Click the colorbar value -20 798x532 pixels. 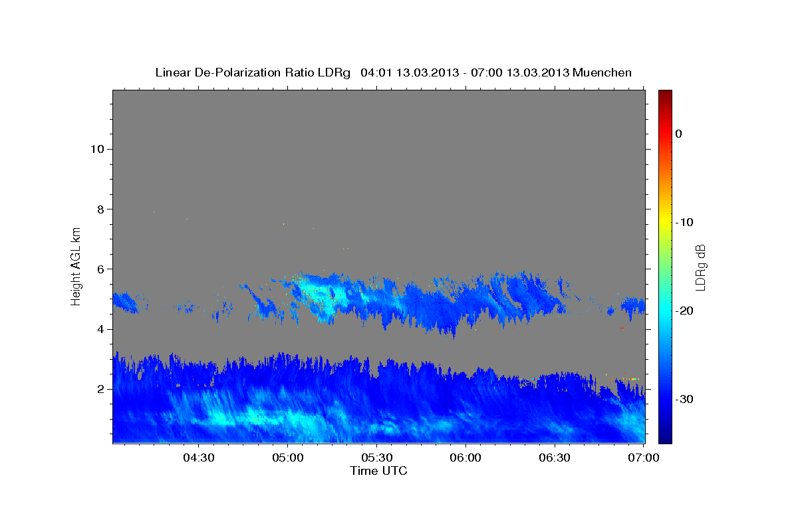click(x=684, y=311)
